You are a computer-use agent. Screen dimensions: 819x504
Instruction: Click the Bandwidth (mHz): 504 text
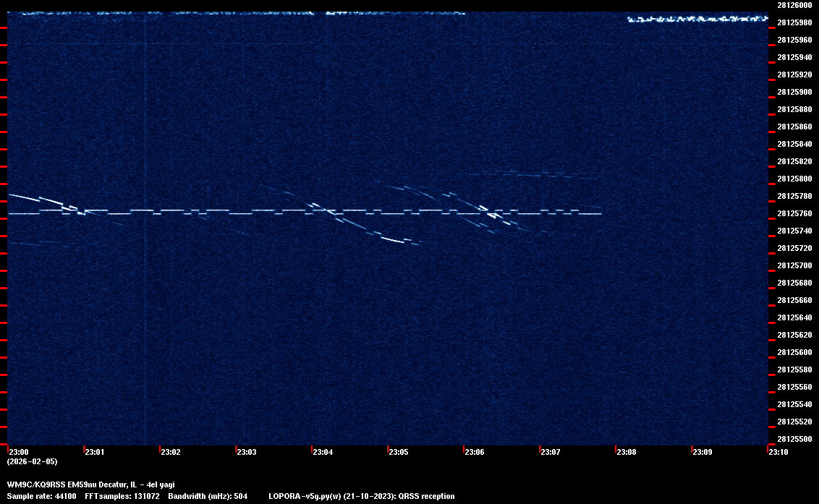click(207, 496)
